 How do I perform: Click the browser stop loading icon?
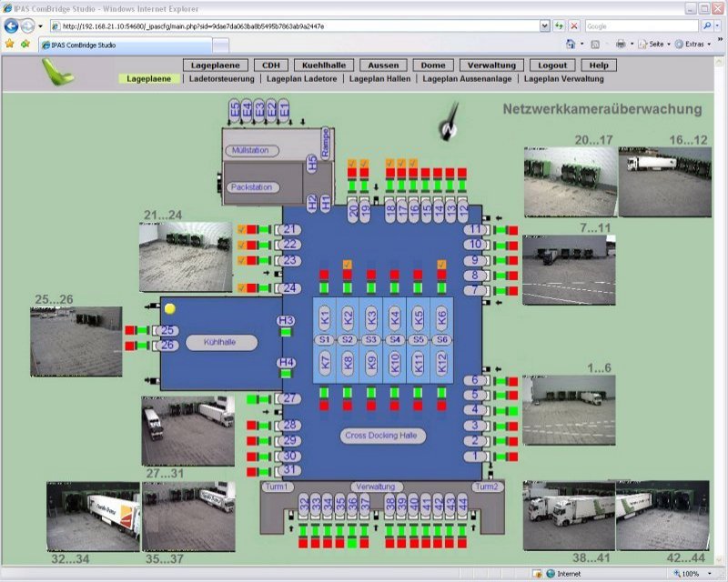pos(573,26)
